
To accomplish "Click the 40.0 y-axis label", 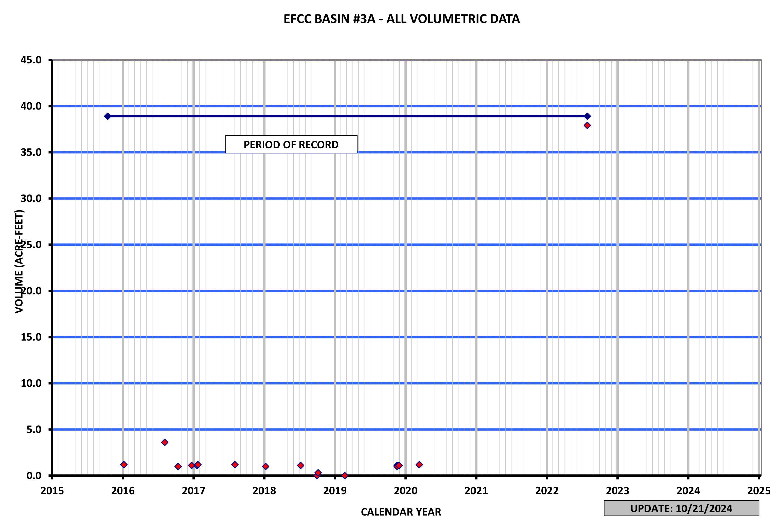I will click(31, 106).
